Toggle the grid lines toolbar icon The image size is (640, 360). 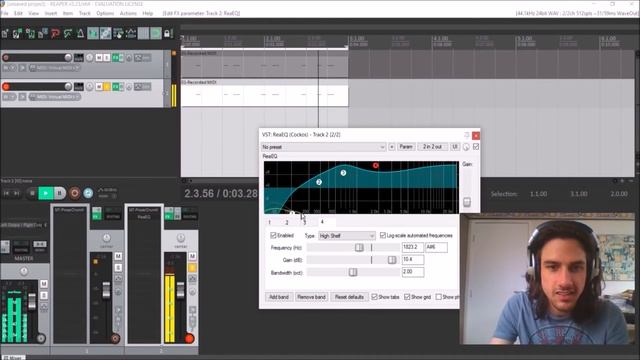(143, 33)
